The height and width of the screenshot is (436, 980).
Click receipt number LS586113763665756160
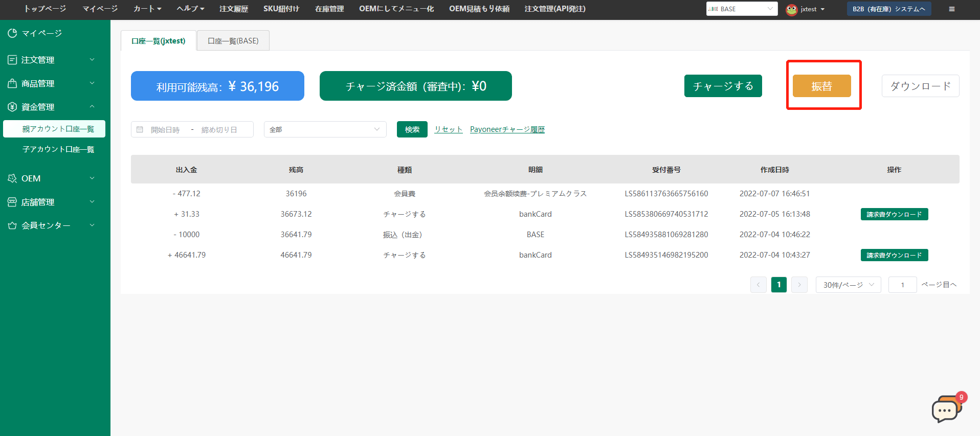666,194
